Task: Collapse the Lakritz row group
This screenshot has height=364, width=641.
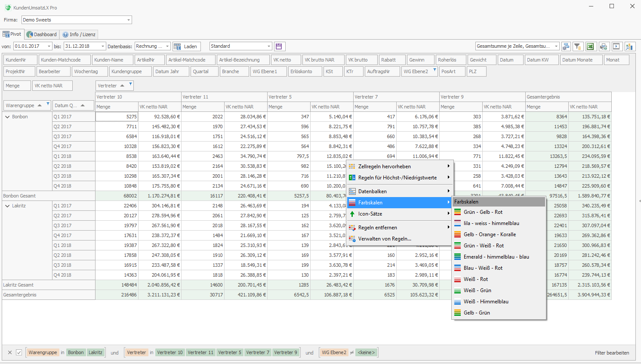Action: [x=7, y=206]
